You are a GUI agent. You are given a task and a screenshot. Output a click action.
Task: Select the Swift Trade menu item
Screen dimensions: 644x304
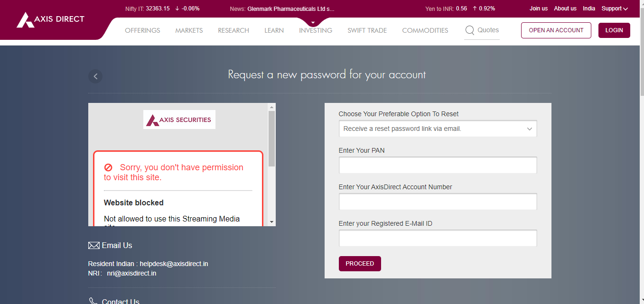(367, 30)
